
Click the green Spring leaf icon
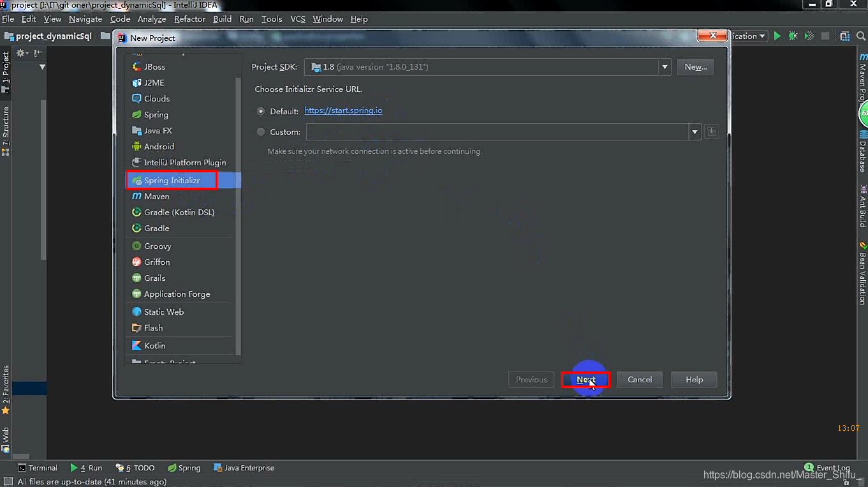(136, 114)
